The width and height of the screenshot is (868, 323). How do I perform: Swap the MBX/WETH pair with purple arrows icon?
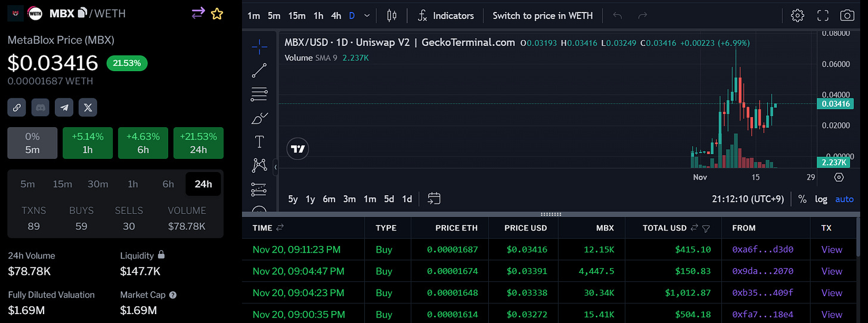[197, 13]
